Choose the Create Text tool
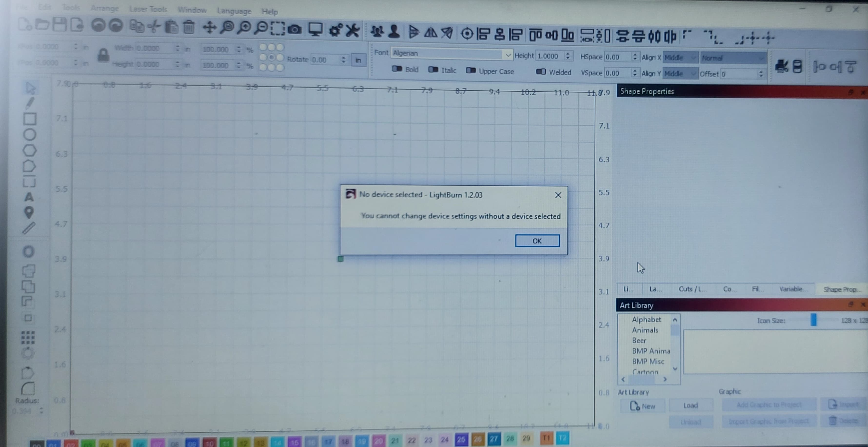This screenshot has width=868, height=447. (x=29, y=197)
